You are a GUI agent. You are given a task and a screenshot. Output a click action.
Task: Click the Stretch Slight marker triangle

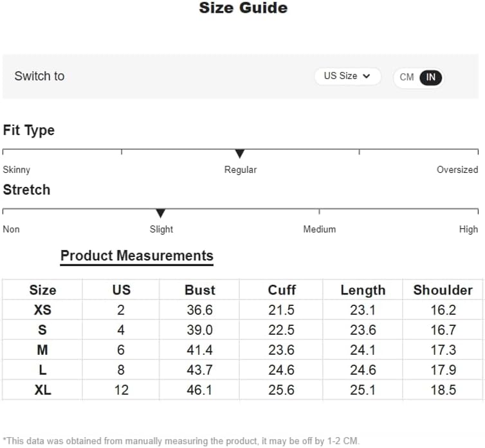[161, 213]
